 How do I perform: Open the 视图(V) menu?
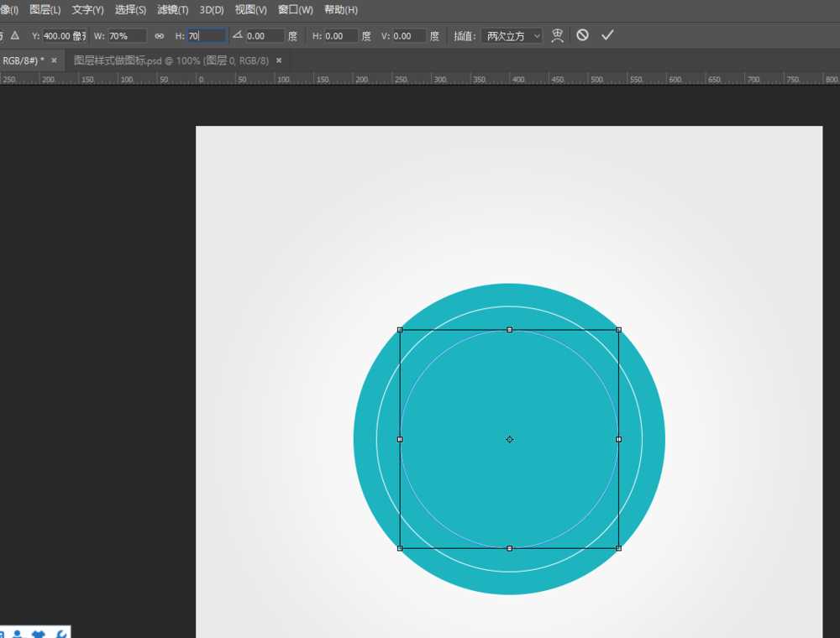250,10
